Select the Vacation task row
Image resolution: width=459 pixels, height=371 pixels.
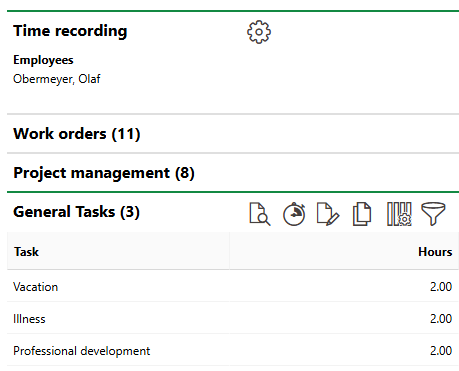point(233,287)
